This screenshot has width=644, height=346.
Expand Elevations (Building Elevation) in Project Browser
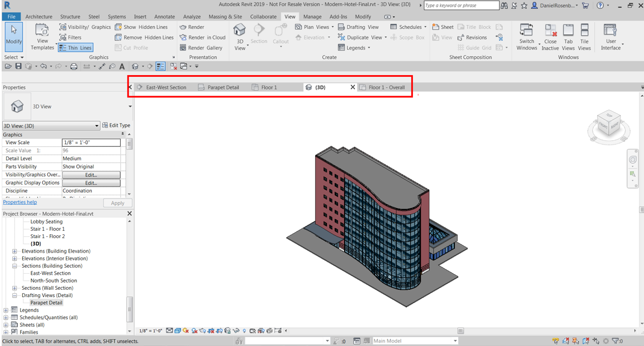(13, 251)
